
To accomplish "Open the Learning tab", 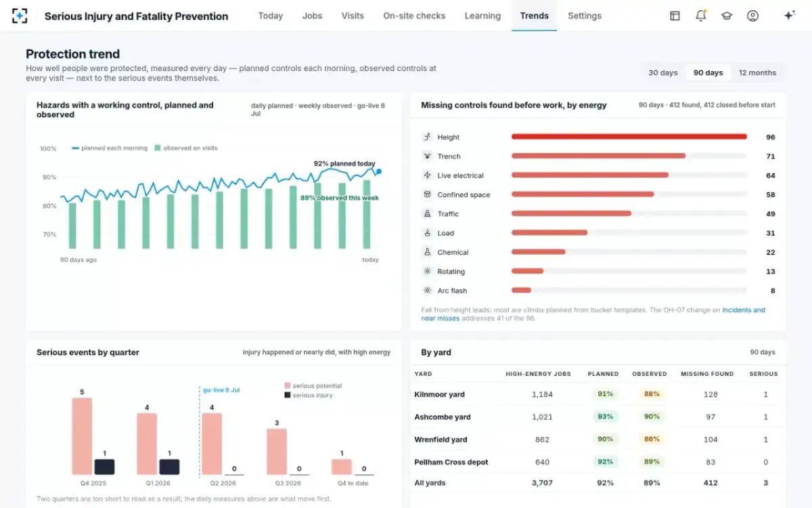I will tap(482, 16).
